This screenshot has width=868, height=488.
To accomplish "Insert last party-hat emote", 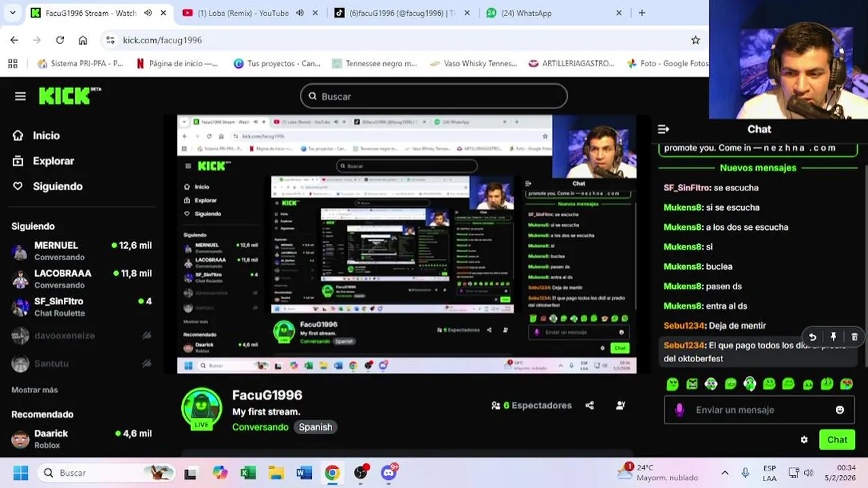I will tap(846, 384).
